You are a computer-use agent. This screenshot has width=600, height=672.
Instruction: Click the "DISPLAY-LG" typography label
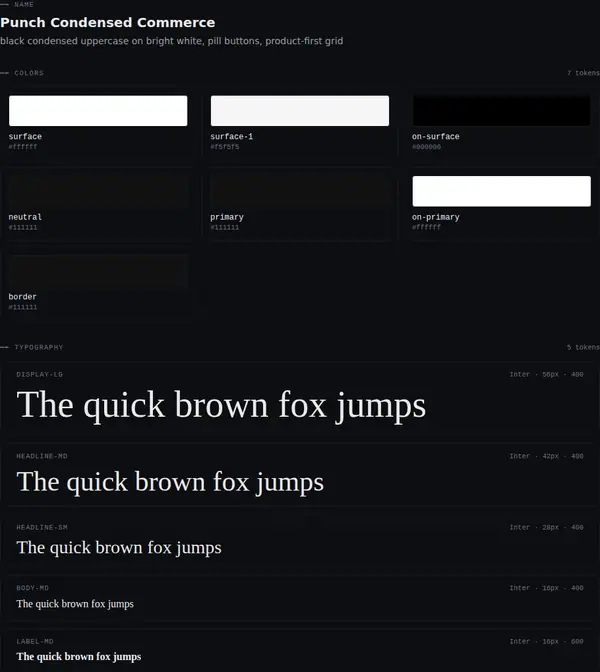click(39, 375)
